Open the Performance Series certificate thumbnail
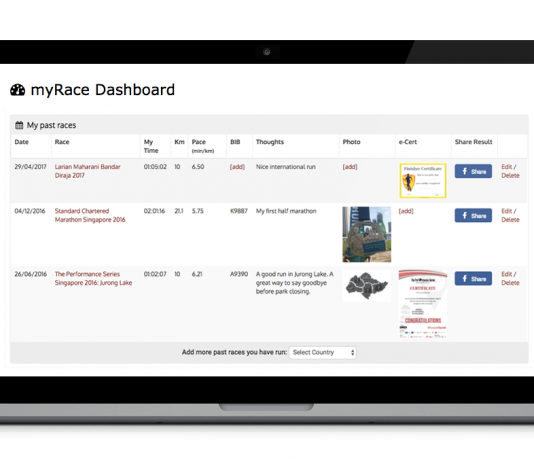This screenshot has width=534, height=462. tap(423, 304)
